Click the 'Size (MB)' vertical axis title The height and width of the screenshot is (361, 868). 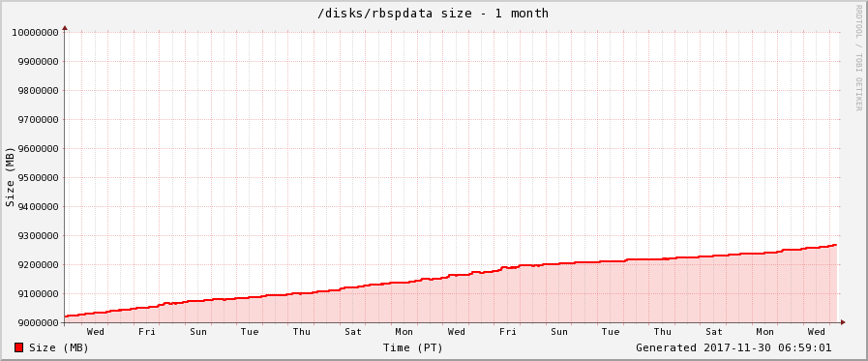[10, 177]
